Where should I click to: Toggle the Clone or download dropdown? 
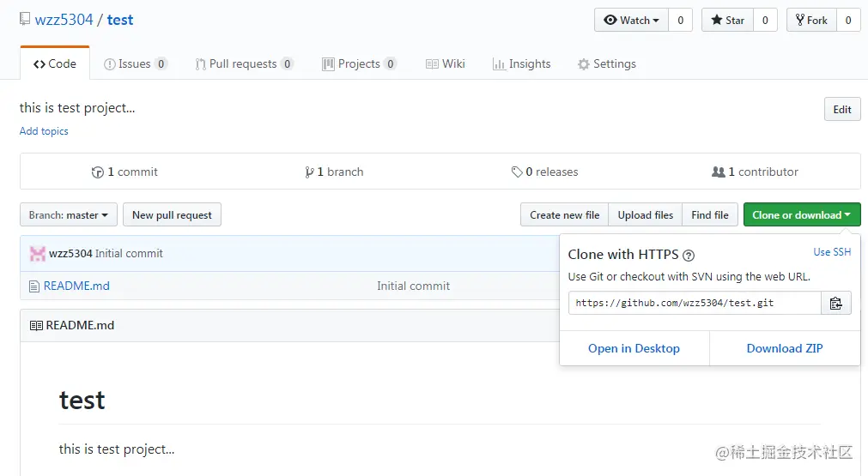pos(802,214)
